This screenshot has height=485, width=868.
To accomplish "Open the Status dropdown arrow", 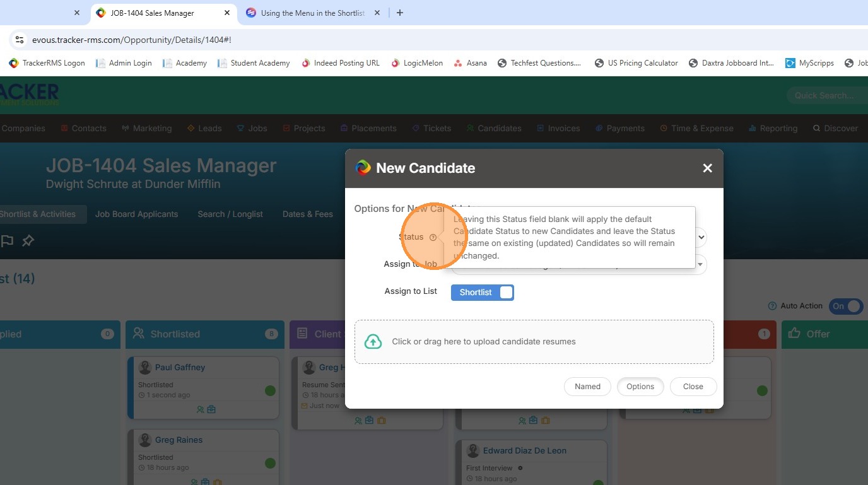I will tap(700, 237).
